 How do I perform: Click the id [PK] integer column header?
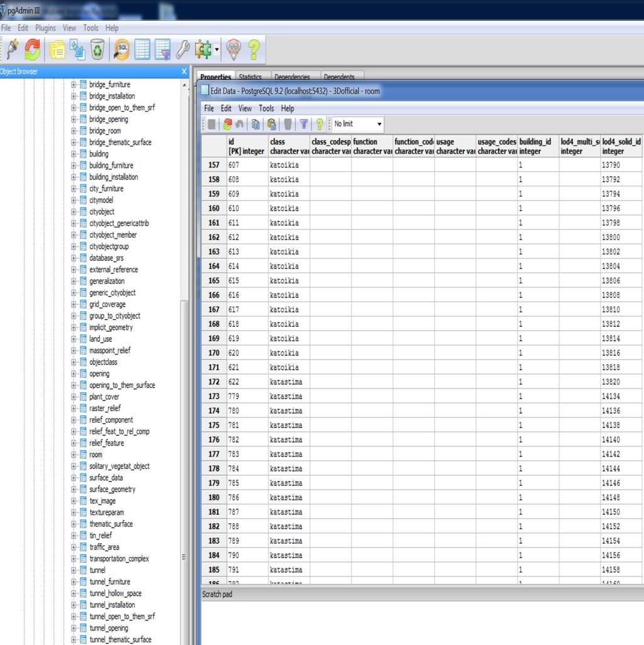point(247,146)
